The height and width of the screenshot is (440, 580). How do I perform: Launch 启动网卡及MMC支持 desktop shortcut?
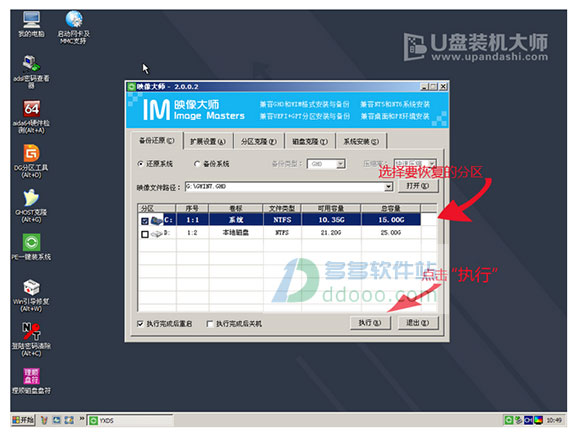[x=74, y=27]
